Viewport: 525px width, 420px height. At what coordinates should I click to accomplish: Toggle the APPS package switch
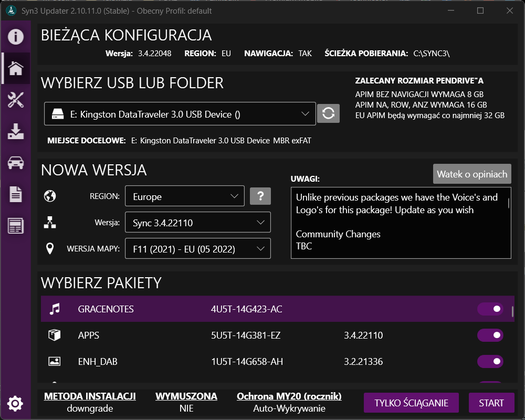490,335
